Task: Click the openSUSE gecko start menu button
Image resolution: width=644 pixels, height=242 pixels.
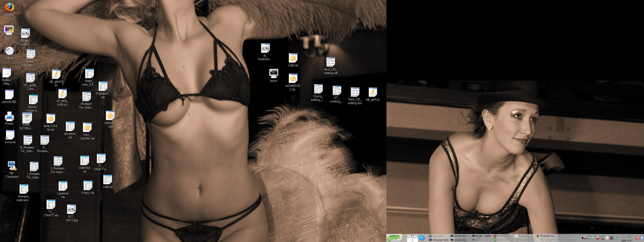Action: (394, 238)
